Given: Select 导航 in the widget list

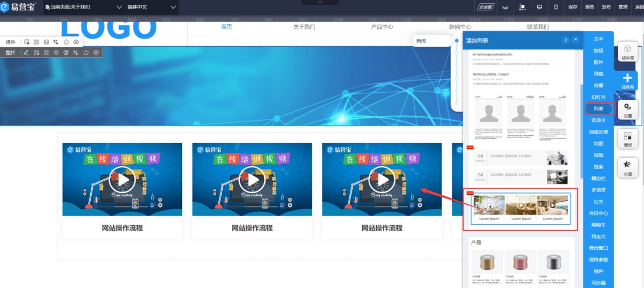Looking at the screenshot, I should pyautogui.click(x=598, y=73).
